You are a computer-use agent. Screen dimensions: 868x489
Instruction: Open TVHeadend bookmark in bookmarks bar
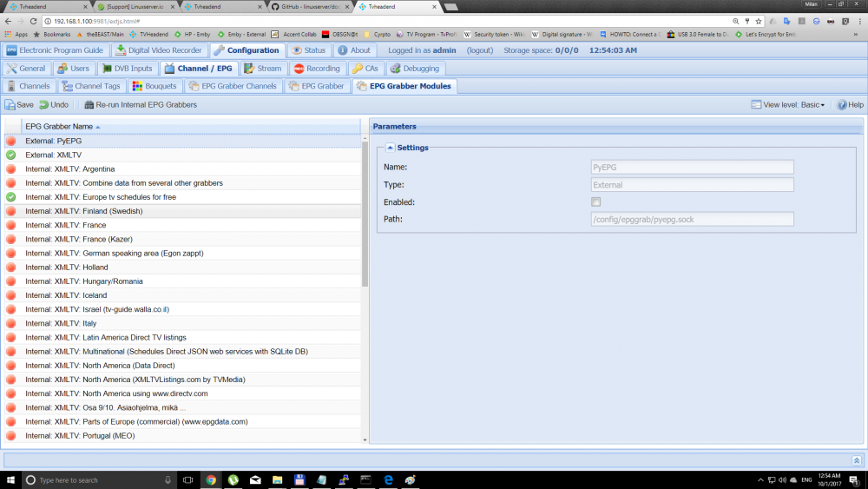click(149, 35)
